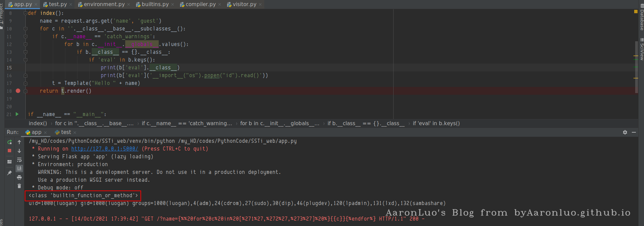
Task: Open the http://127.0.0.1:5000/ link in console
Action: [105, 149]
